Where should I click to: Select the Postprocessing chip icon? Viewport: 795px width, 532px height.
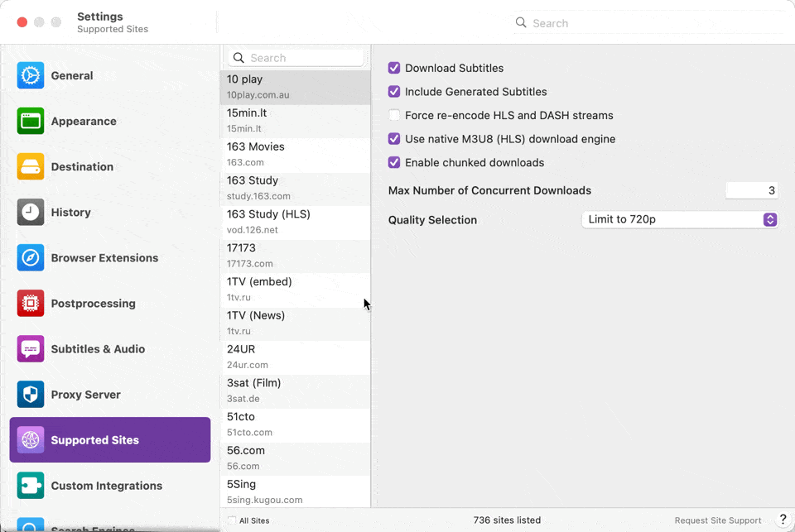coord(31,303)
